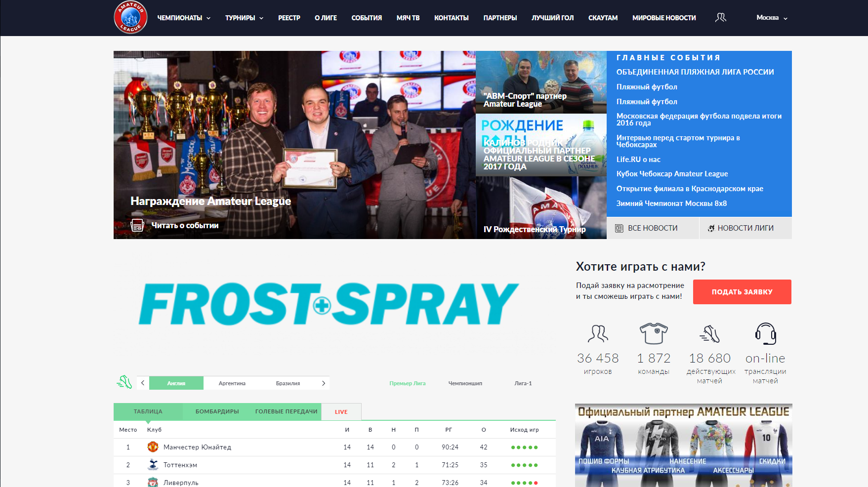Click the football icon next to НОВОСТИ ЛИГИ

tap(711, 228)
